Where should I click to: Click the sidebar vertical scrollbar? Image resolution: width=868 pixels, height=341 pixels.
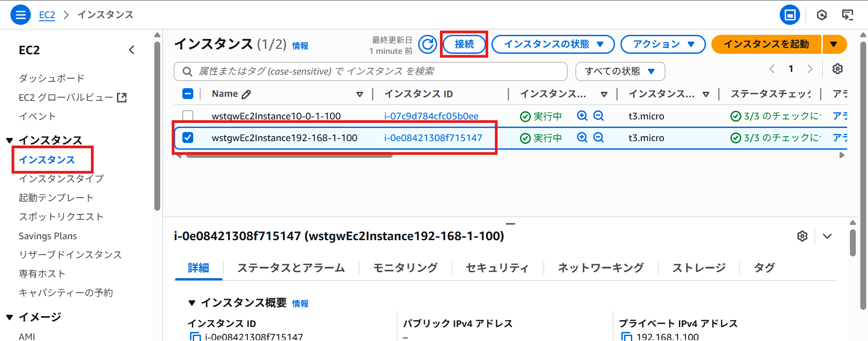point(157,126)
